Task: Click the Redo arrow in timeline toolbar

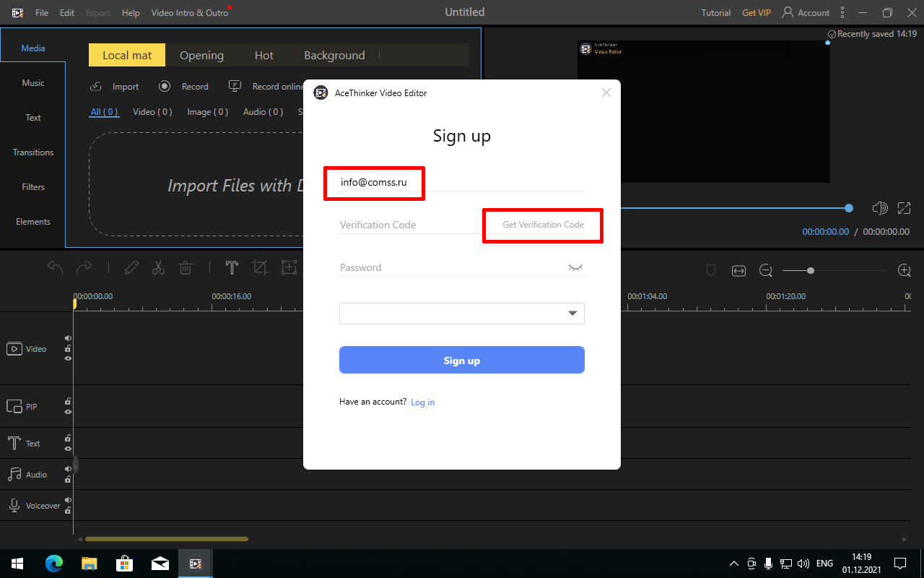Action: coord(84,268)
